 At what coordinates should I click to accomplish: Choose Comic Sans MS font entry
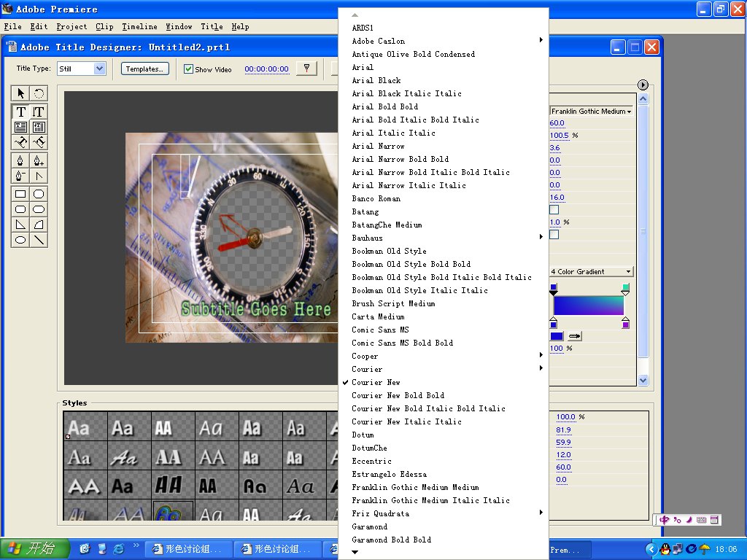(x=380, y=330)
